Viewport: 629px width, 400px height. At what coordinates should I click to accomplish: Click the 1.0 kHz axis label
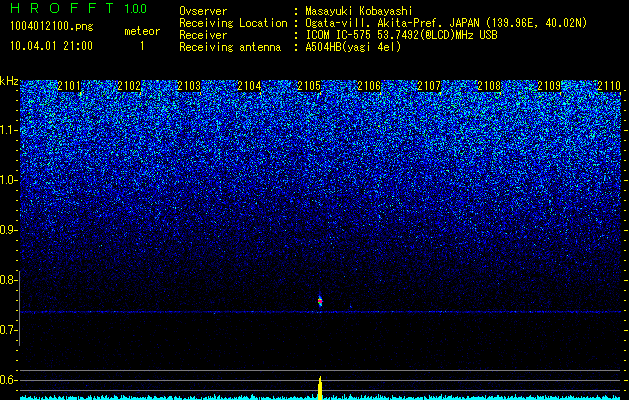(x=8, y=180)
